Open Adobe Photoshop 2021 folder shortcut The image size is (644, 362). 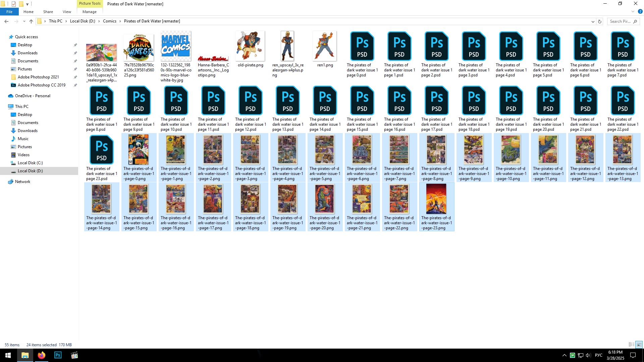pyautogui.click(x=38, y=77)
